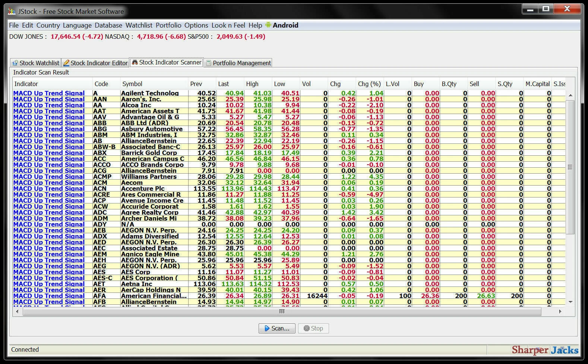Select the row with code AAN
Image resolution: width=588 pixels, height=364 pixels.
click(x=289, y=99)
